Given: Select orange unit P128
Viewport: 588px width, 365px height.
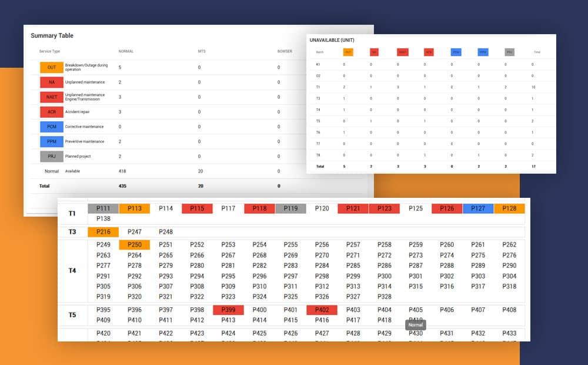Looking at the screenshot, I should (509, 208).
